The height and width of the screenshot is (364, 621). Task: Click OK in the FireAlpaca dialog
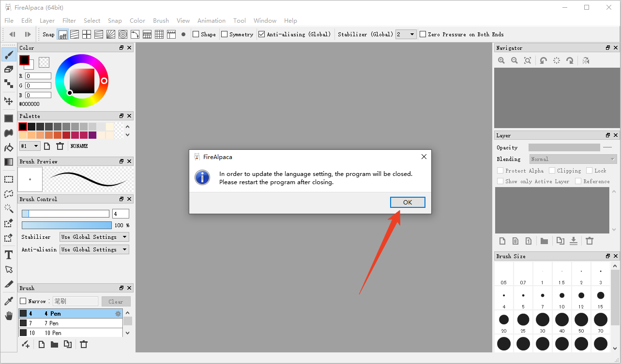coord(408,202)
